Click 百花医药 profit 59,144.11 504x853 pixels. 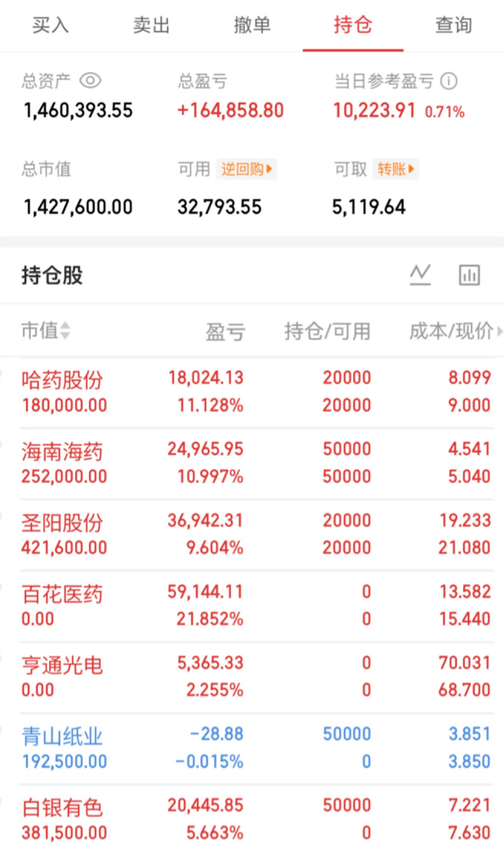click(205, 592)
